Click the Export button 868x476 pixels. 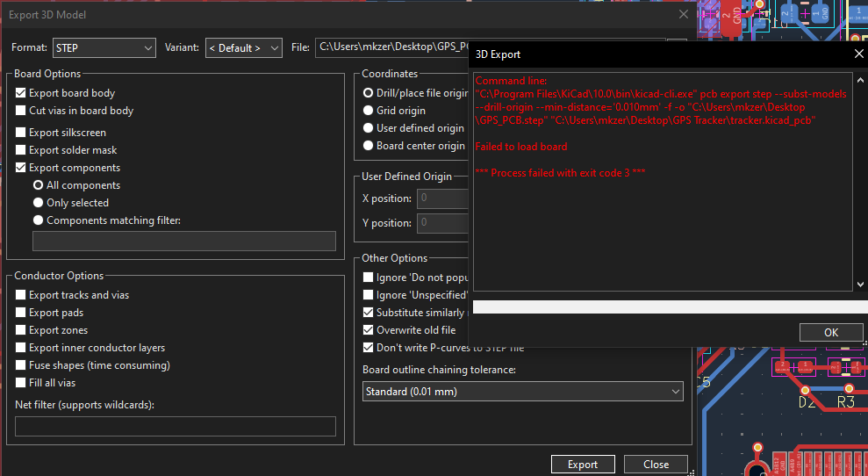pyautogui.click(x=583, y=465)
